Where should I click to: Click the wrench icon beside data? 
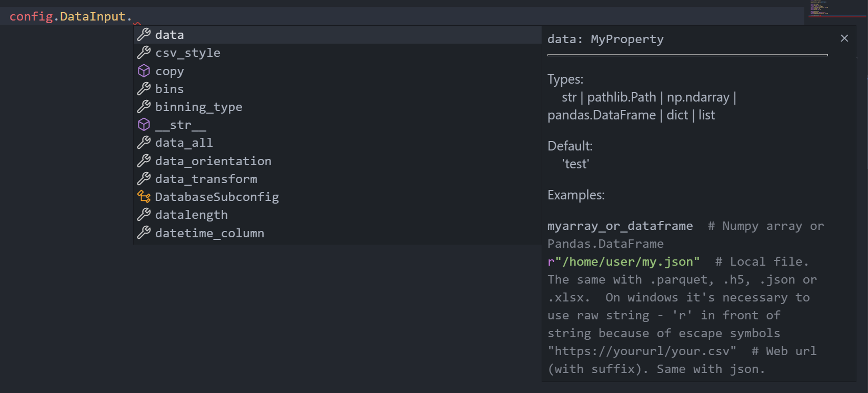coord(144,35)
